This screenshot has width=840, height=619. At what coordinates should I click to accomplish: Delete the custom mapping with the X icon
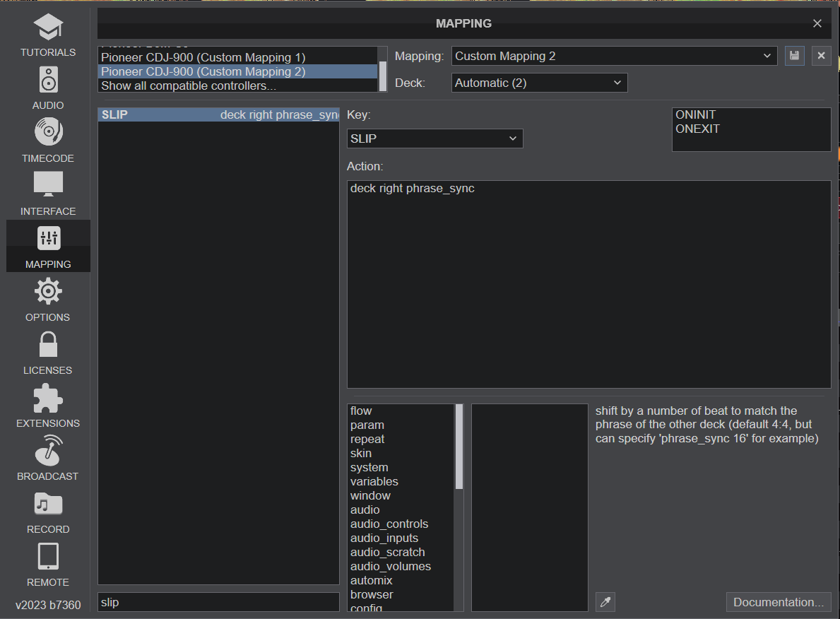(x=821, y=56)
